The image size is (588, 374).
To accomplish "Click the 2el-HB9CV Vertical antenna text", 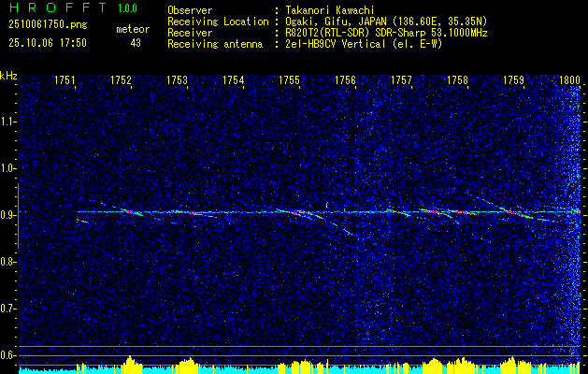I will click(364, 44).
